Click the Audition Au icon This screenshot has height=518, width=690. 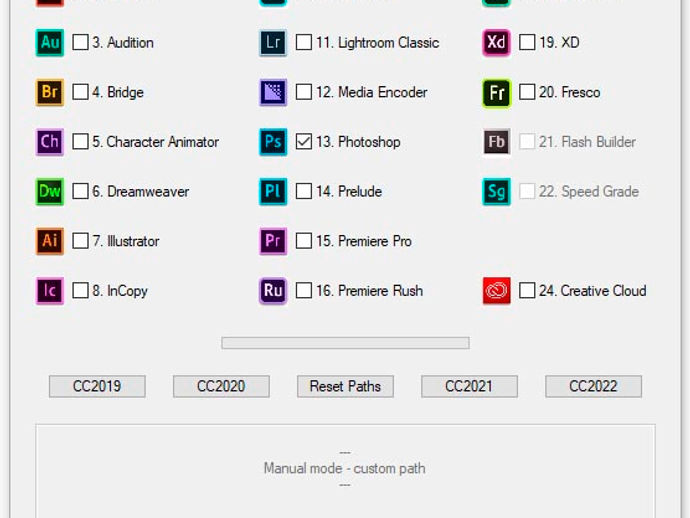pyautogui.click(x=50, y=43)
